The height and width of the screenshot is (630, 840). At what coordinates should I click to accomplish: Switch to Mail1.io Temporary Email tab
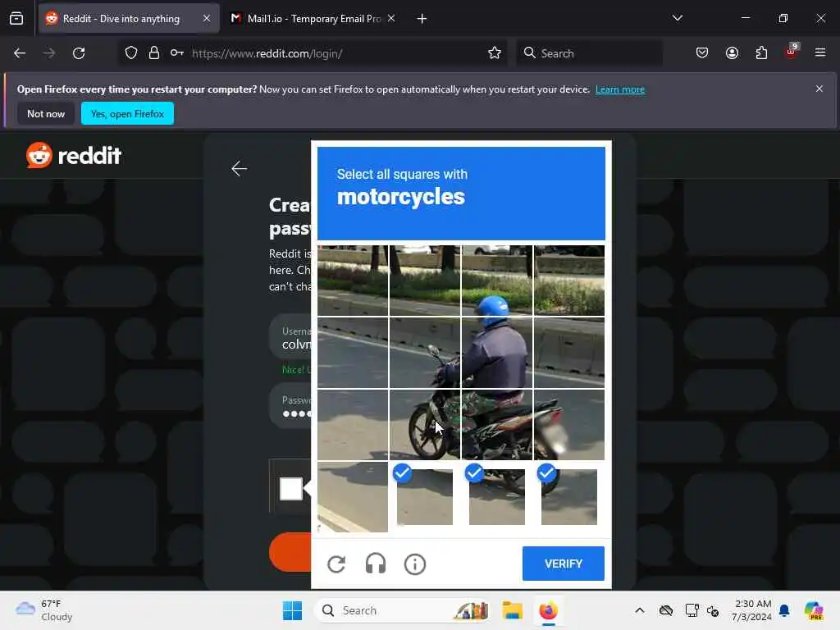pyautogui.click(x=313, y=19)
